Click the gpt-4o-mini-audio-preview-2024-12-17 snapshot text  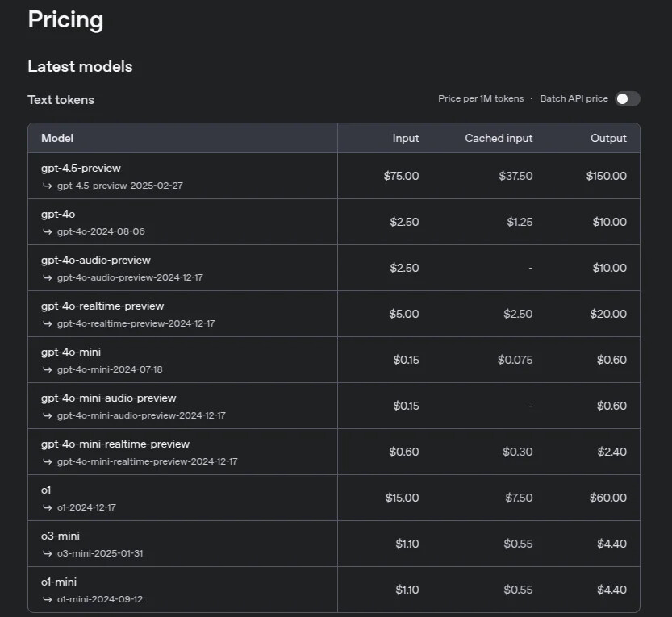click(141, 415)
